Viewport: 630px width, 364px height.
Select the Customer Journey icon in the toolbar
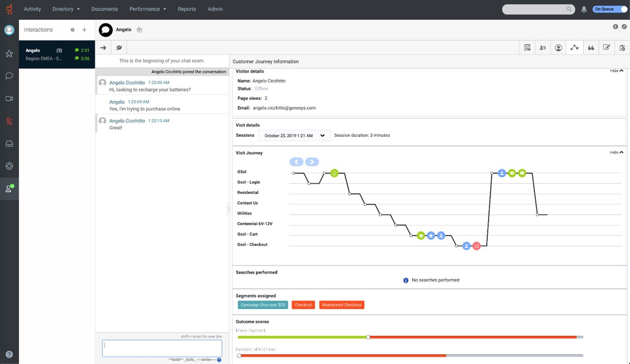tap(574, 47)
